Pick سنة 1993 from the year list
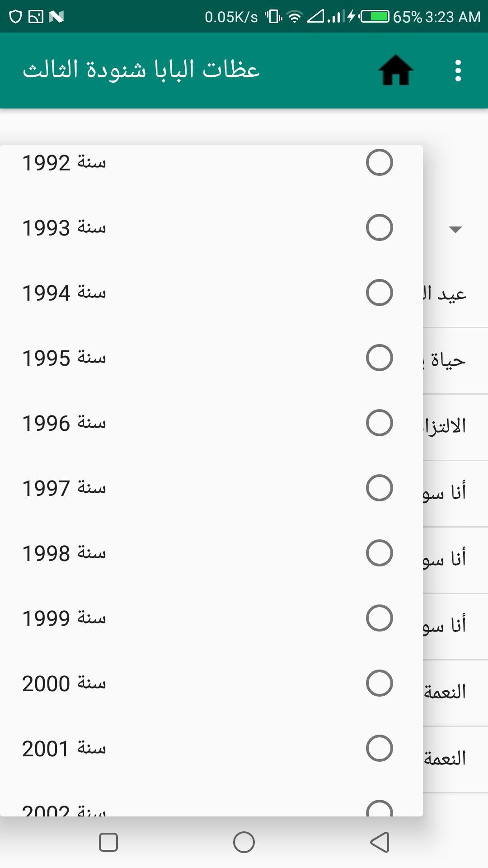Image resolution: width=488 pixels, height=868 pixels. click(x=64, y=227)
